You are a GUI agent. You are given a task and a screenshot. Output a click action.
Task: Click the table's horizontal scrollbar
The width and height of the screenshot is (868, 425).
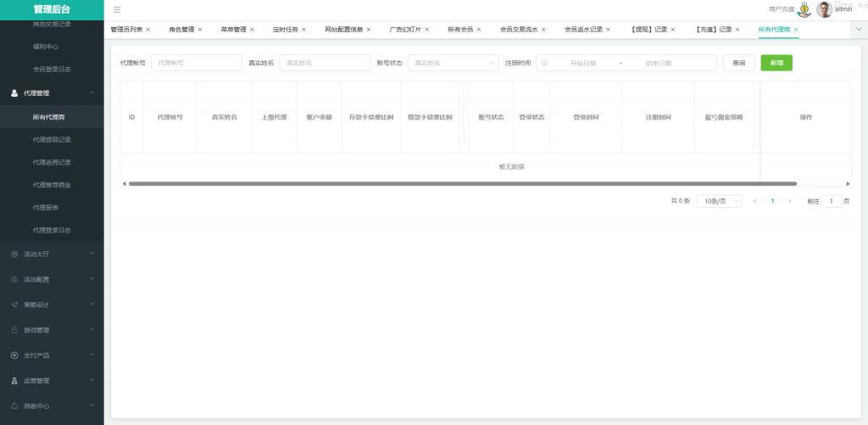click(x=462, y=183)
